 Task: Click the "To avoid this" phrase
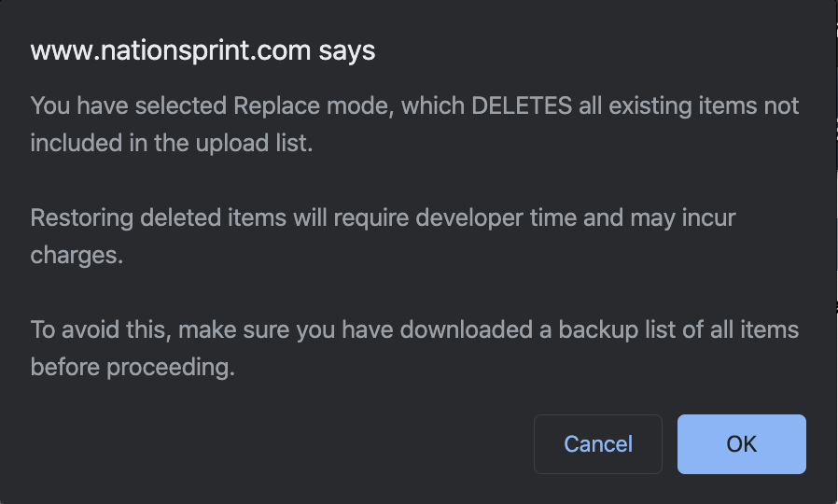click(x=99, y=329)
